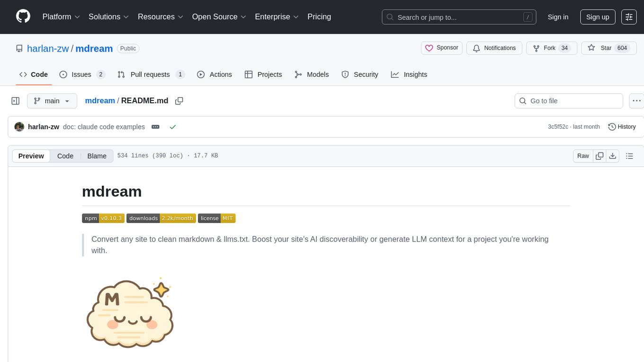Image resolution: width=644 pixels, height=362 pixels.
Task: Switch to the Projects tab
Action: point(263,74)
